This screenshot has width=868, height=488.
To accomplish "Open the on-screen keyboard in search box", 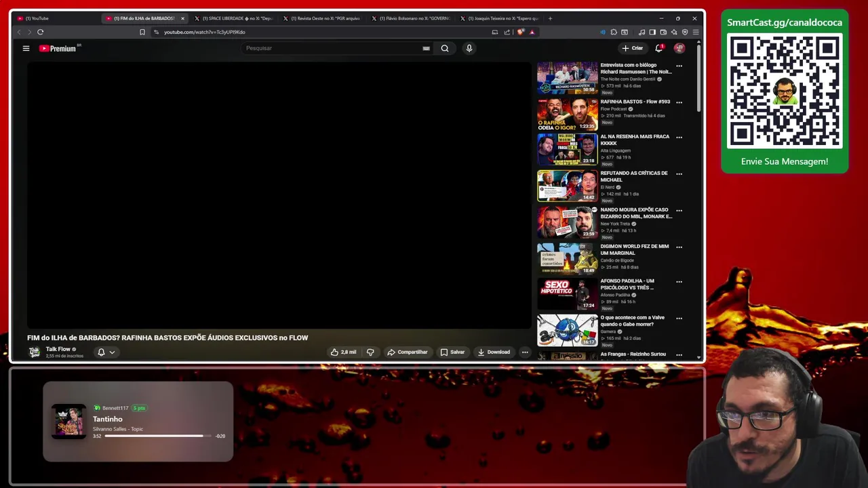I will pyautogui.click(x=426, y=48).
